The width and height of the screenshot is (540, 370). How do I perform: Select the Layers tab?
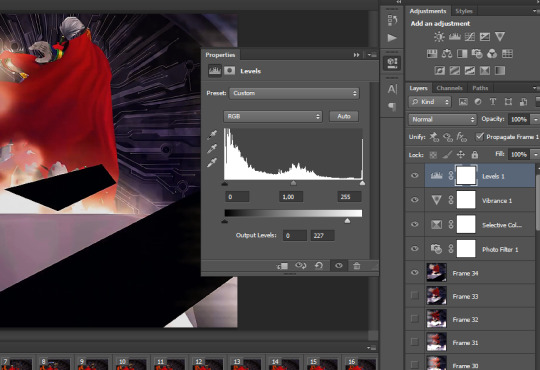click(x=418, y=88)
